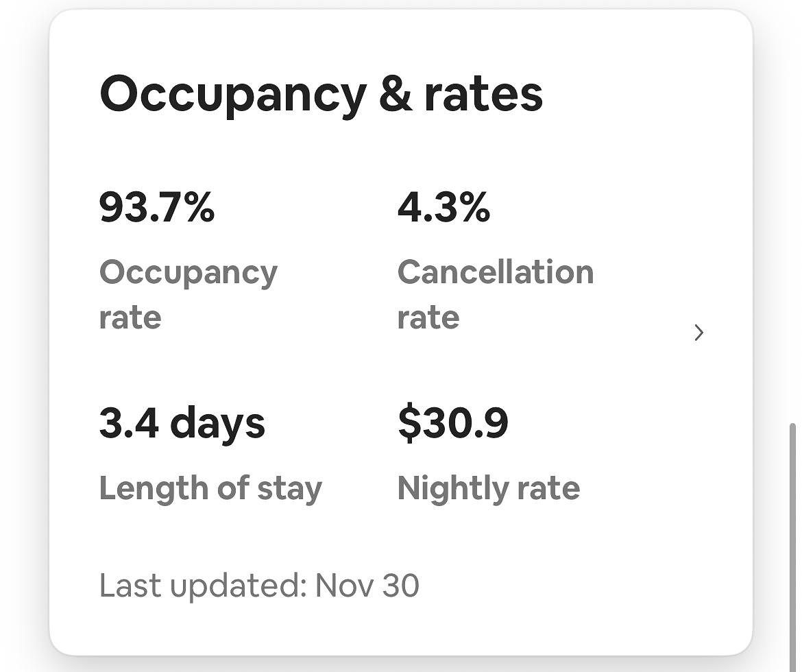The width and height of the screenshot is (802, 672).
Task: Tap the "Occupancy rate" label
Action: point(188,295)
